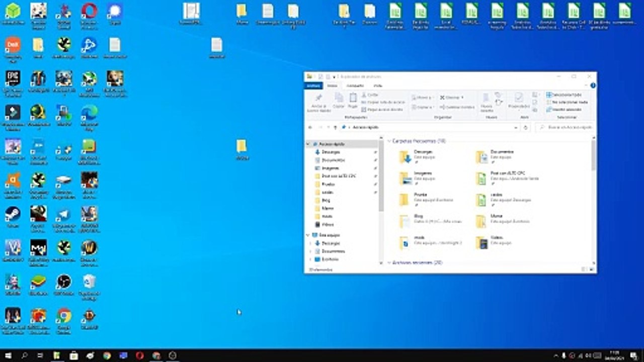644x362 pixels.
Task: Open the Copiar a dropdown
Action: point(424,107)
